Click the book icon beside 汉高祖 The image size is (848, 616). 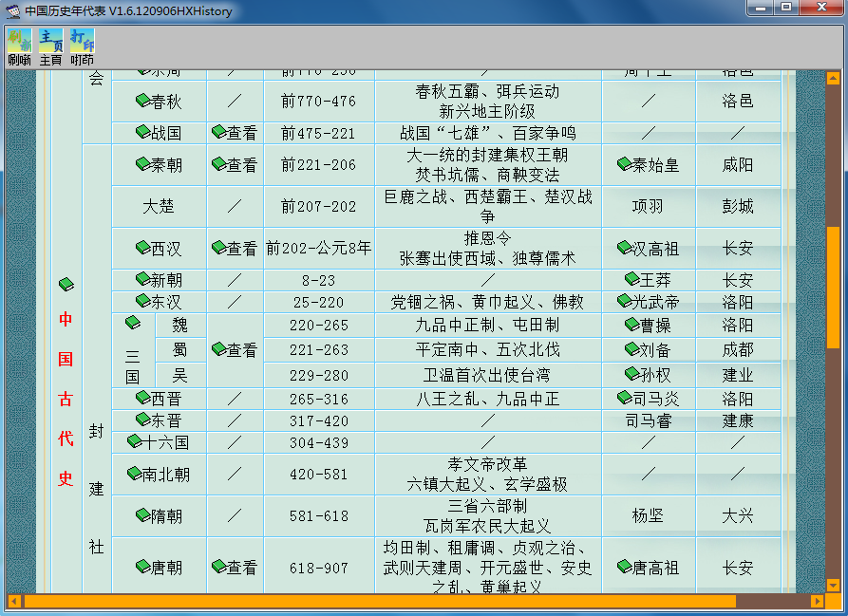624,248
